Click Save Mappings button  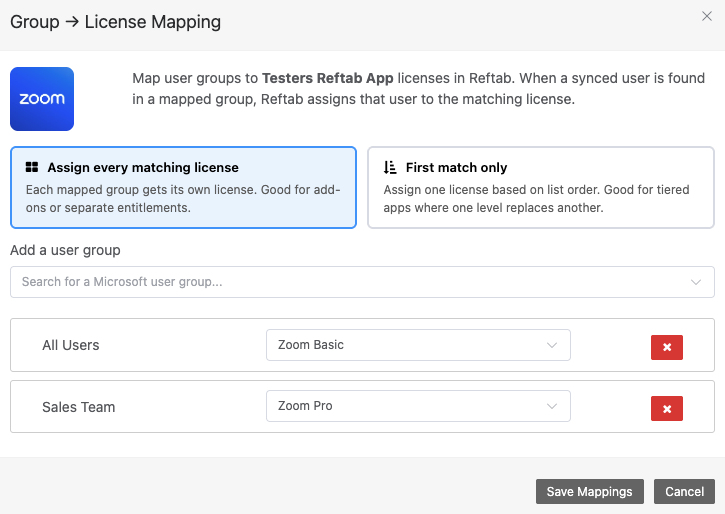tap(590, 491)
